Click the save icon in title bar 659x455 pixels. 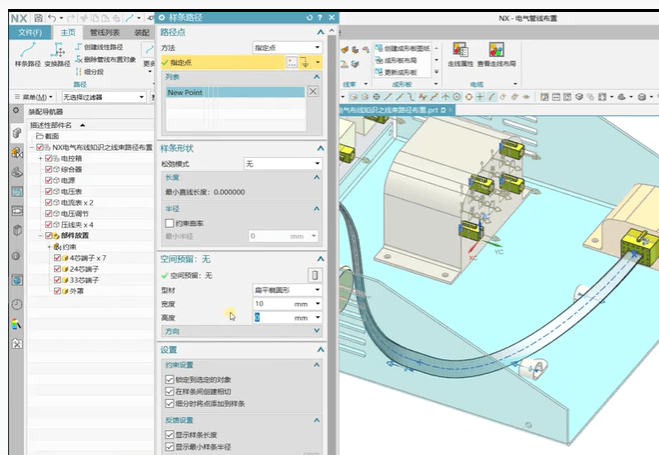tap(38, 17)
